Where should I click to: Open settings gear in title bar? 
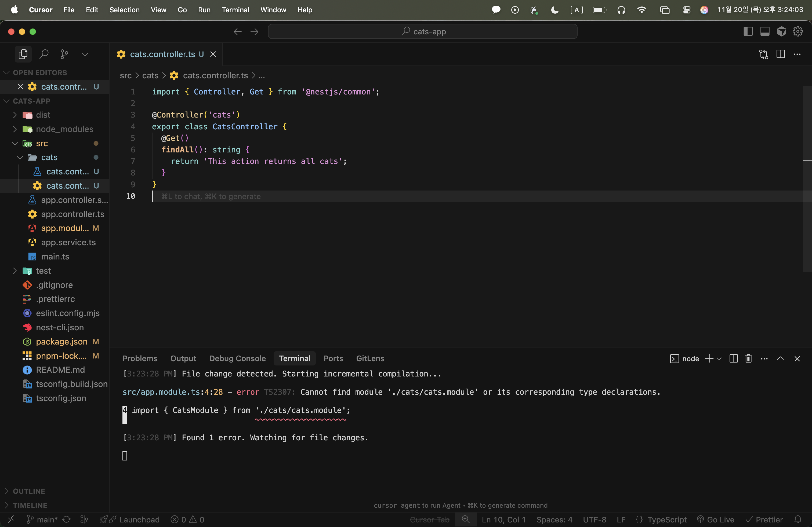[x=798, y=31]
